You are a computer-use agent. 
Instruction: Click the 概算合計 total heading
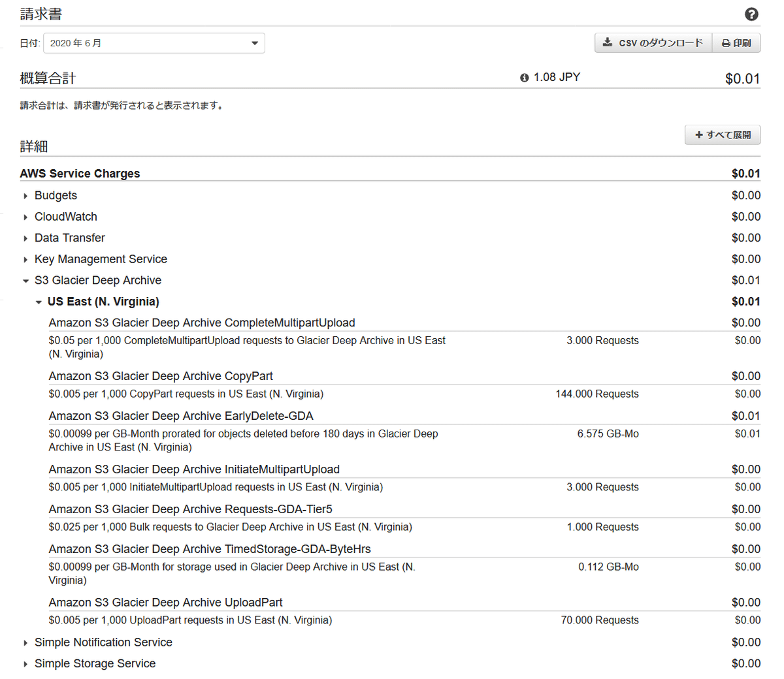[x=48, y=78]
